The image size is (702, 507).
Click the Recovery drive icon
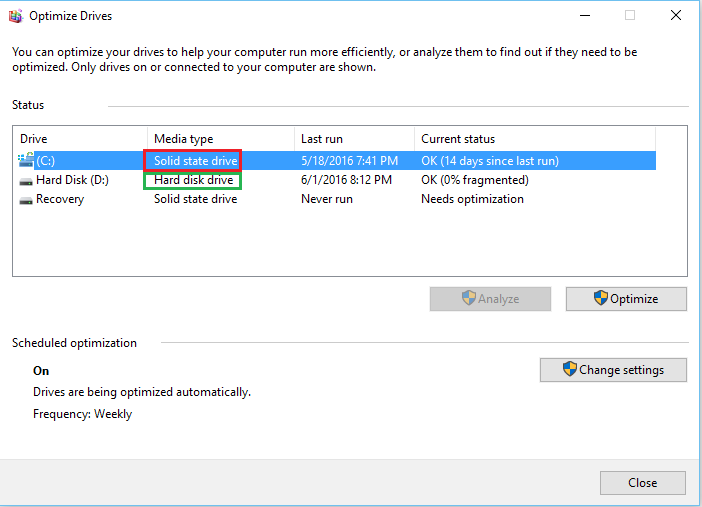coord(26,200)
